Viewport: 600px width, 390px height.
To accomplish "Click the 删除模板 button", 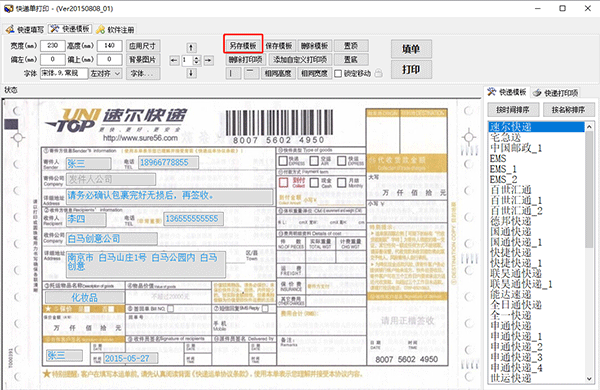I will (x=315, y=46).
